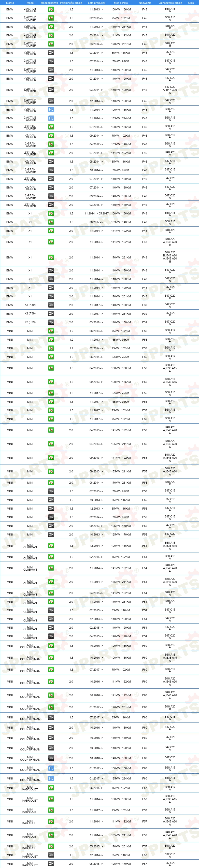Image resolution: width=199 pixels, height=868 pixels.
Task: Click ON icon in MINI Clubman 110kW/150KM row
Action: pyautogui.click(x=51, y=619)
